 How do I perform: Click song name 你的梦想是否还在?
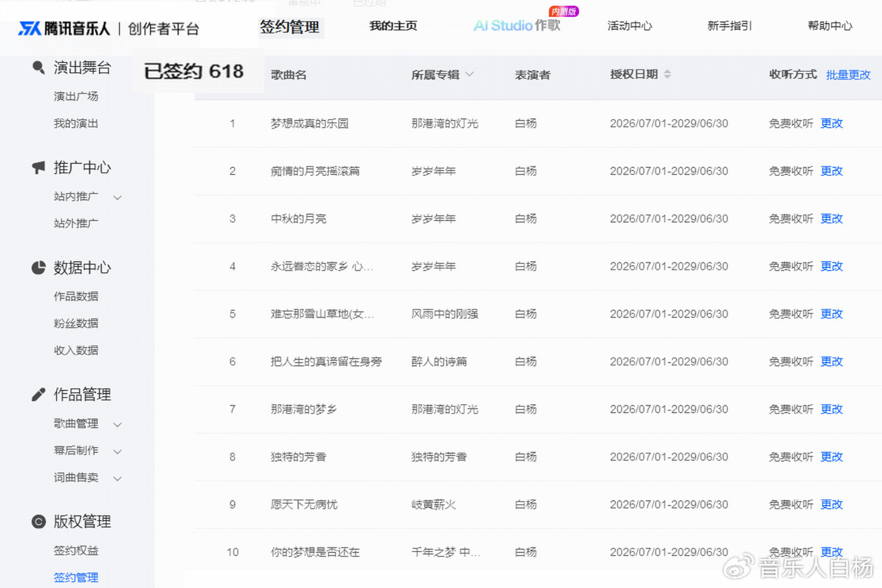coord(315,552)
